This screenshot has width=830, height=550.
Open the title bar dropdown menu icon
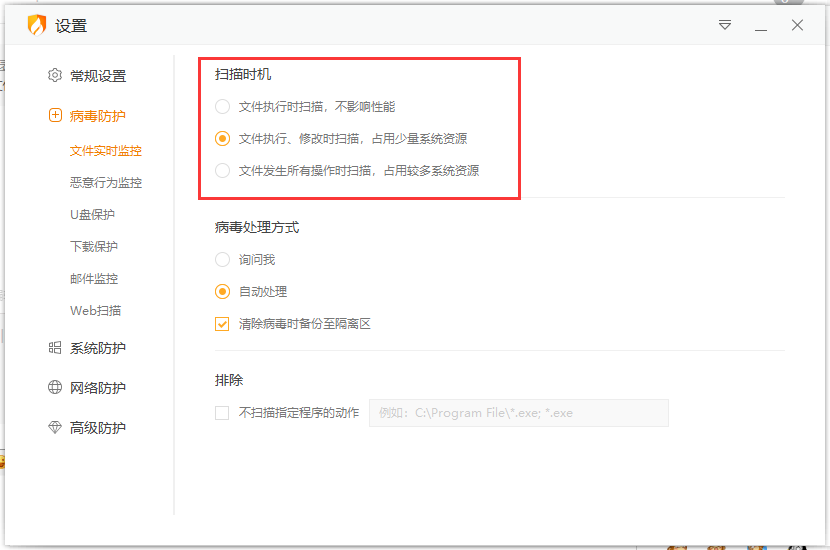[725, 26]
